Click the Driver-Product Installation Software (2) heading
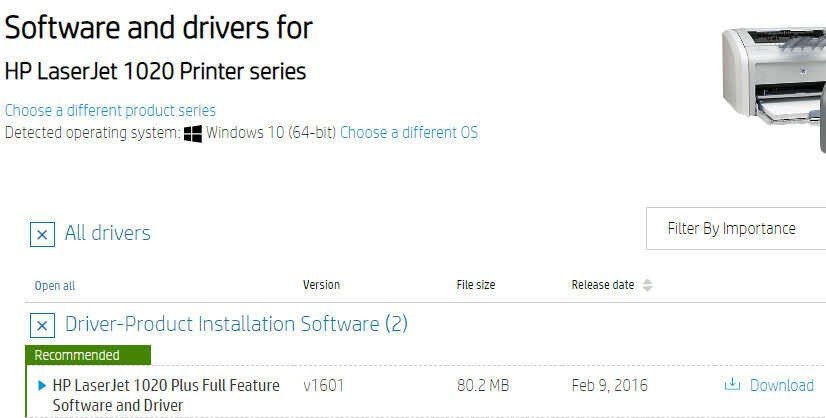Viewport: 826px width, 418px height. point(236,324)
